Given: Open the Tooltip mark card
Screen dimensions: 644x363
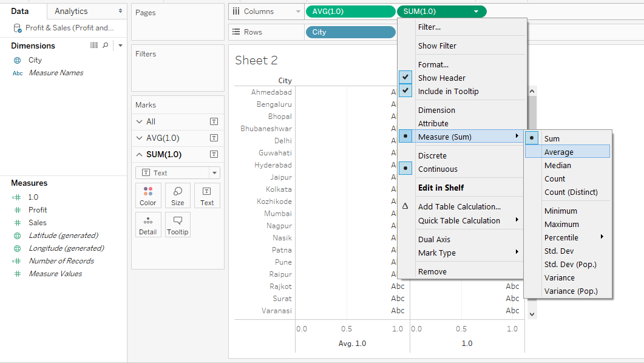Looking at the screenshot, I should (x=178, y=224).
